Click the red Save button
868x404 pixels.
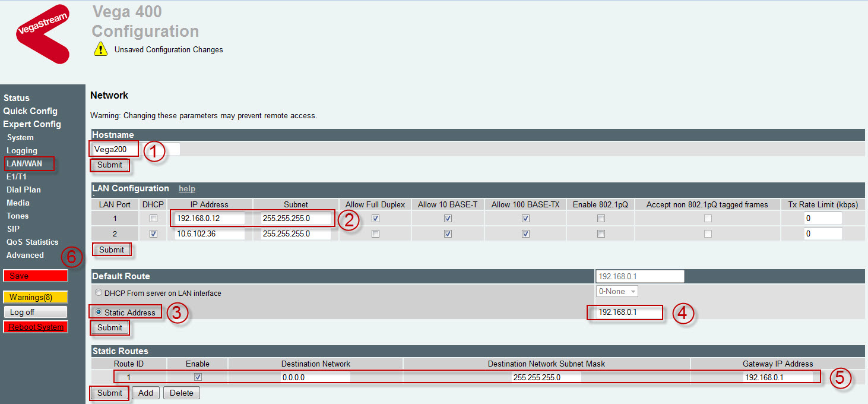coord(36,276)
